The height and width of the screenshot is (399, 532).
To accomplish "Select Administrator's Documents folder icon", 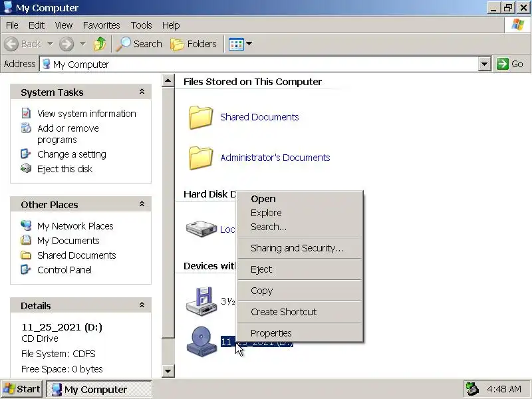I will pyautogui.click(x=201, y=158).
